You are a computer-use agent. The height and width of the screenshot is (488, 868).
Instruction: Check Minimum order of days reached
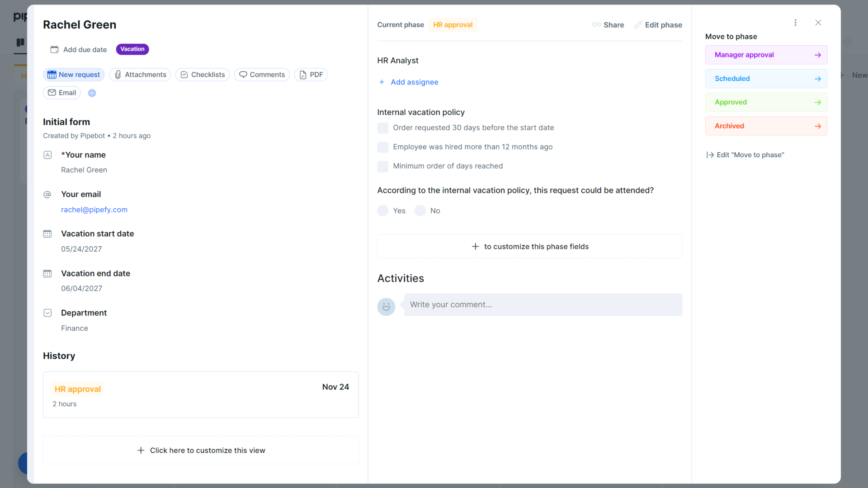point(383,166)
